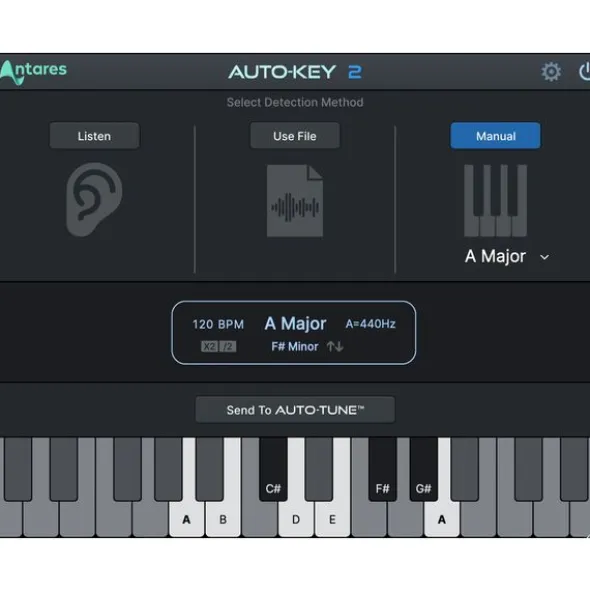Toggle the B white piano key
590x591 pixels.
[223, 519]
